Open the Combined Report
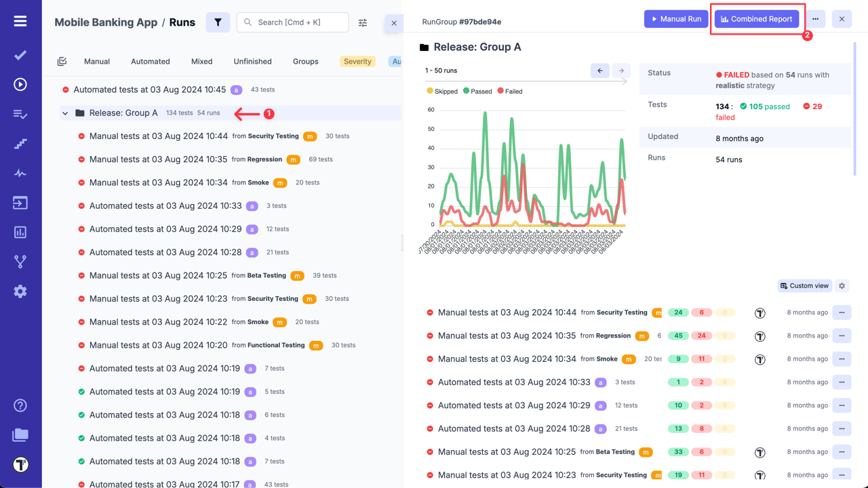The image size is (868, 488). tap(757, 20)
